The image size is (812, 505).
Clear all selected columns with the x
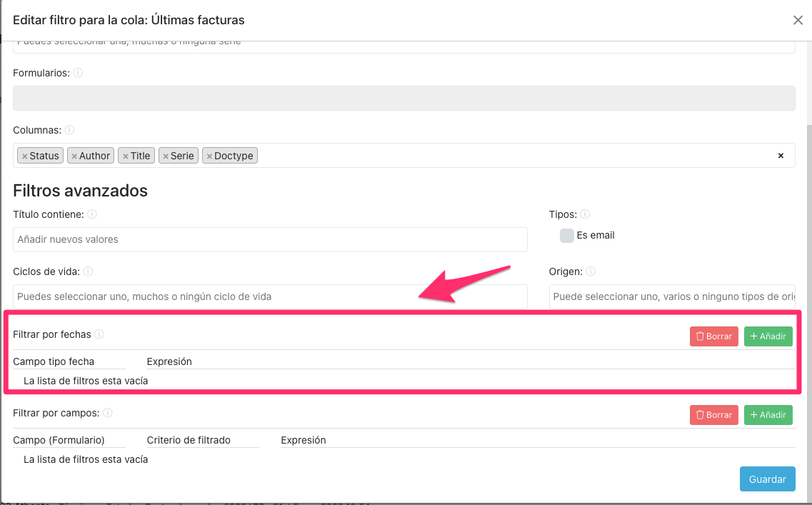781,156
